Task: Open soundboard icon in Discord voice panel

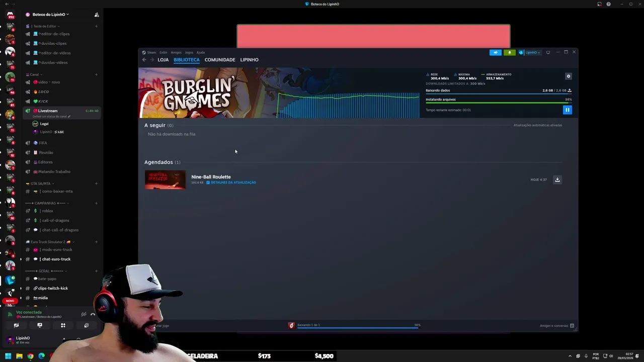Action: pos(87,325)
